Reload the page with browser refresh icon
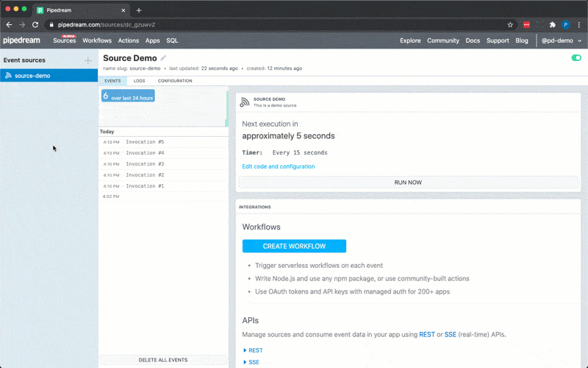The width and height of the screenshot is (588, 368). pos(35,24)
